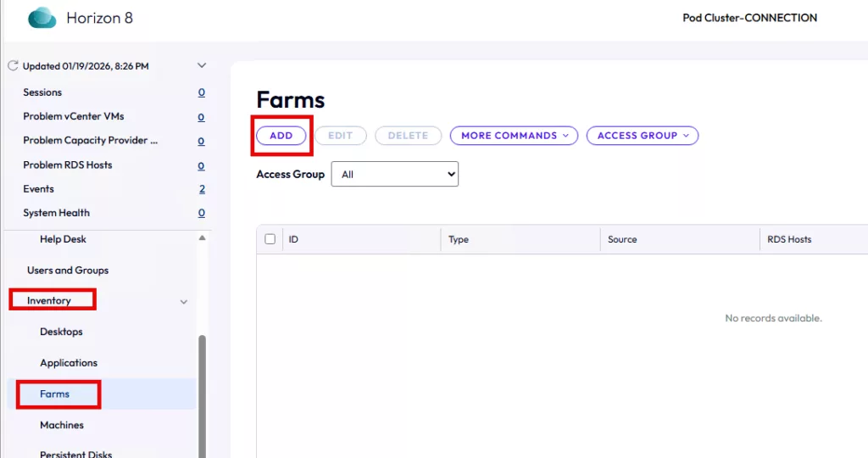This screenshot has height=458, width=868.
Task: Open Help Desk from sidebar
Action: point(63,239)
